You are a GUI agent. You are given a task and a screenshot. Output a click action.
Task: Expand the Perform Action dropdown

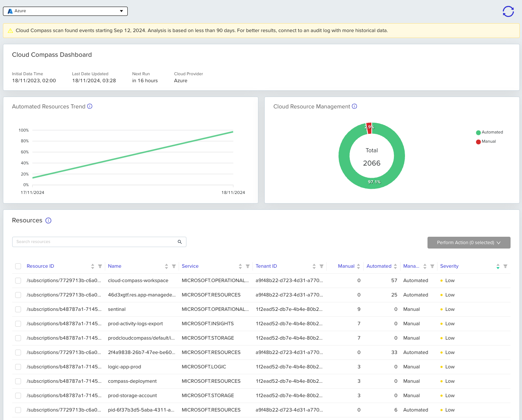click(469, 243)
